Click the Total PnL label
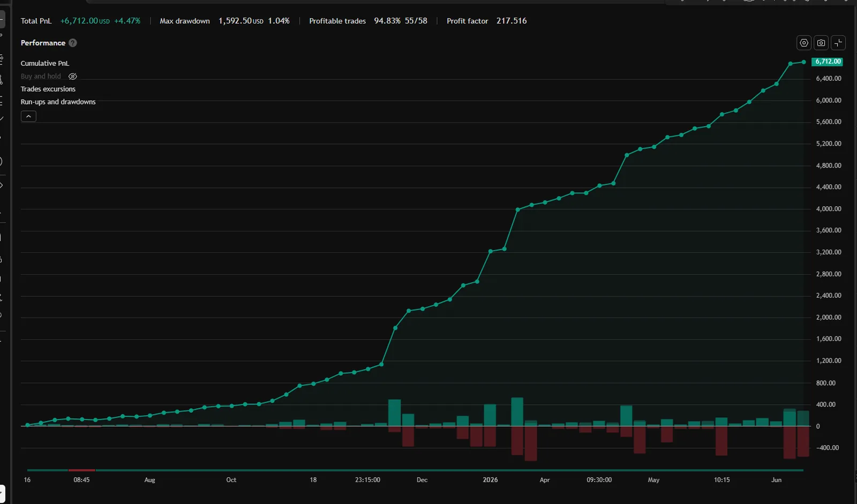This screenshot has height=504, width=857. (36, 21)
